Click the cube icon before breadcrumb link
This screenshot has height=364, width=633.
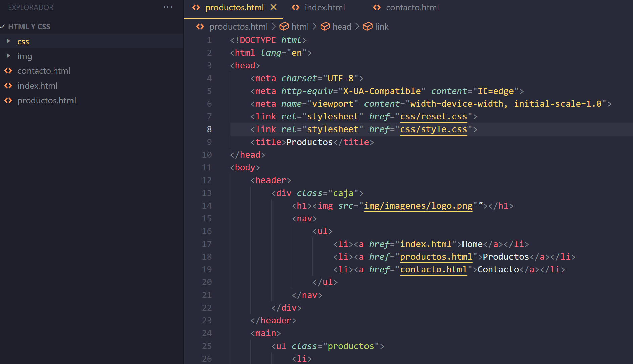tap(368, 26)
